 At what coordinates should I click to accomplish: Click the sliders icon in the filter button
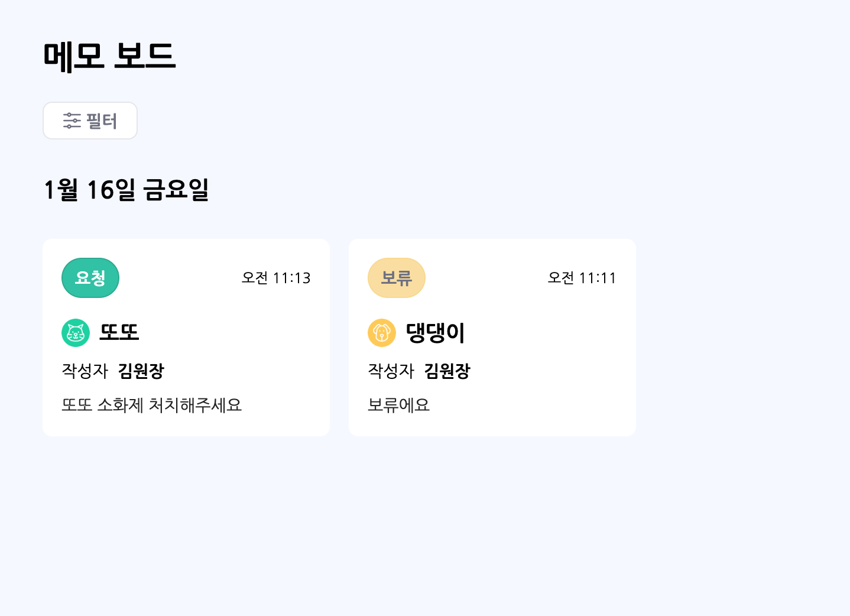coord(72,121)
